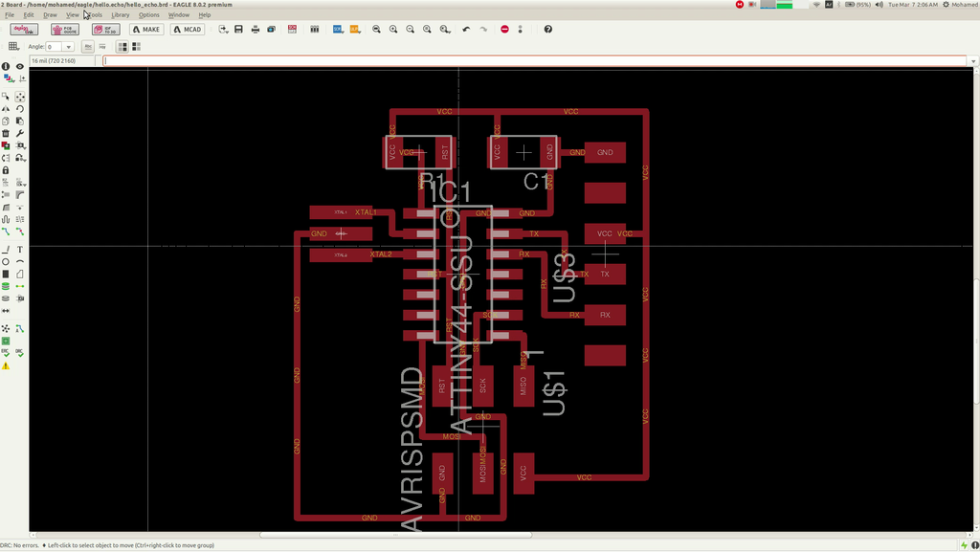The image size is (980, 552).
Task: Run the DRC check
Action: 20,353
